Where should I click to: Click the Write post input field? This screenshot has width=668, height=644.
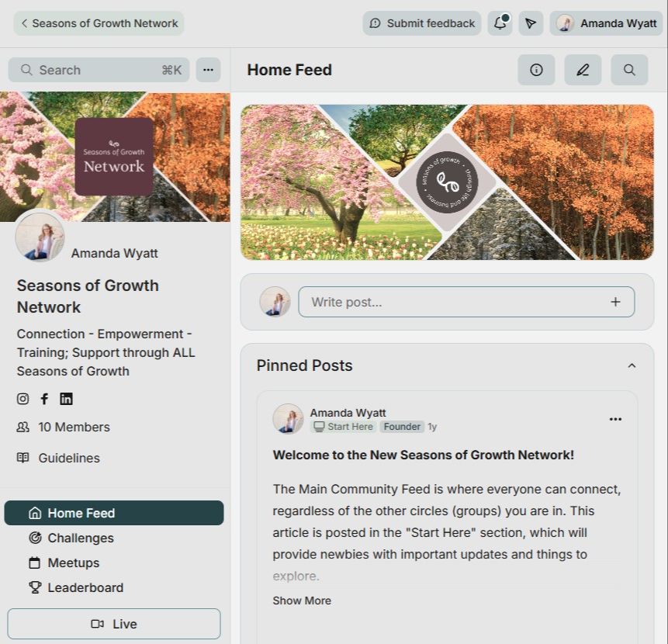coord(466,302)
